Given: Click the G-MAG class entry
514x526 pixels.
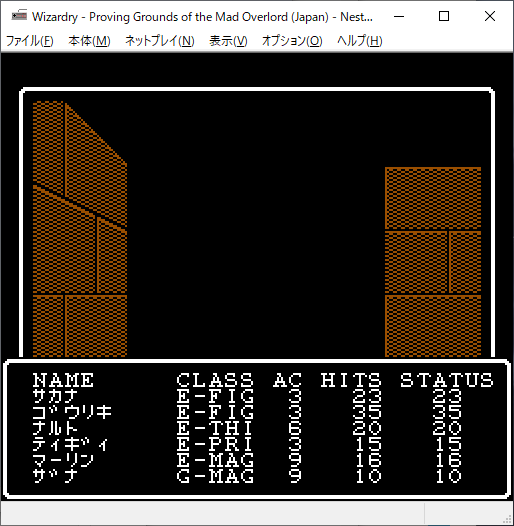Looking at the screenshot, I should point(215,476).
